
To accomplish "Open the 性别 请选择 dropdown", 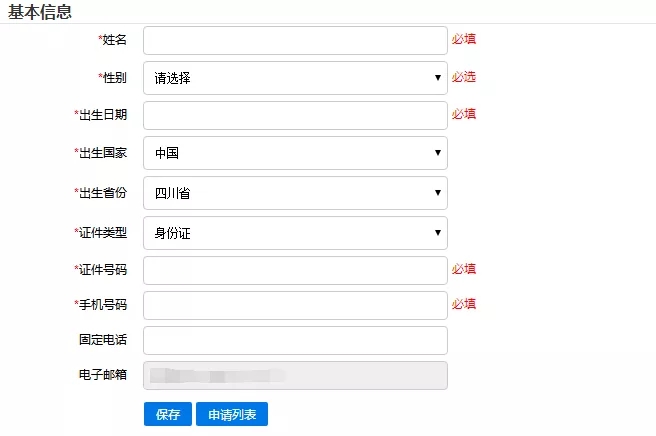I will 295,78.
